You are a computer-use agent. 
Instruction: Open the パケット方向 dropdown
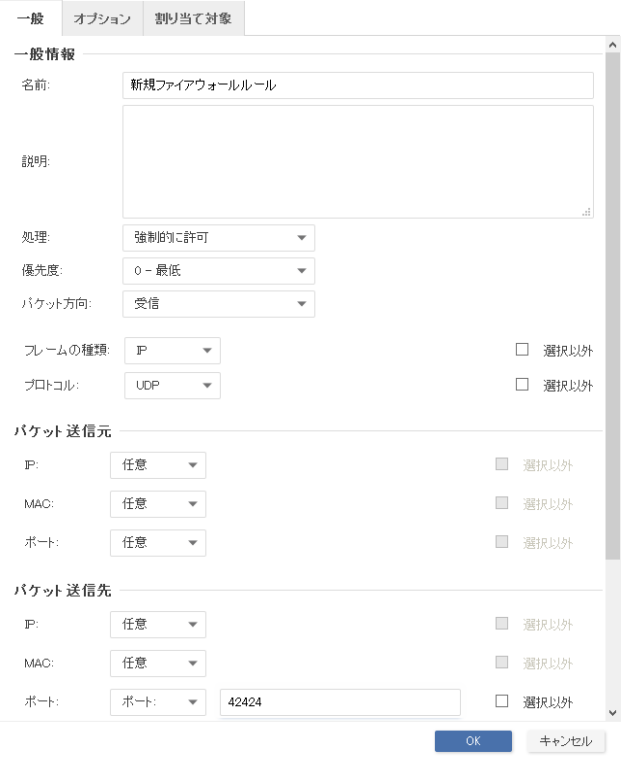[218, 304]
